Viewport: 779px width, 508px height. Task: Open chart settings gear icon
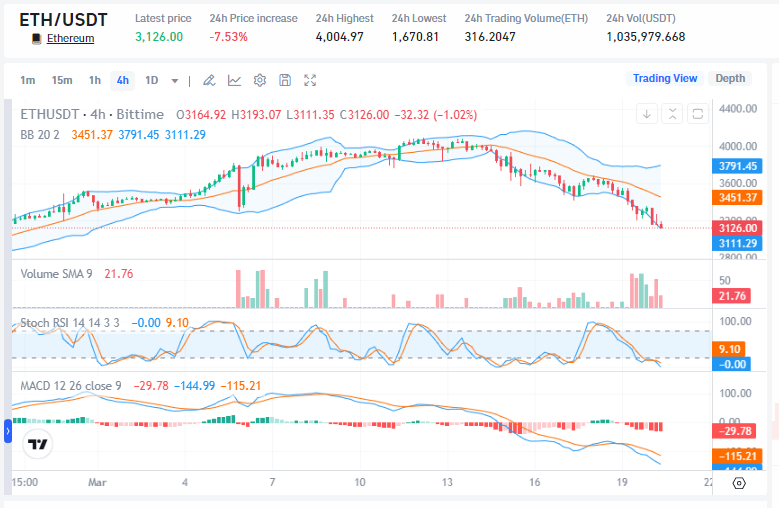pos(260,80)
